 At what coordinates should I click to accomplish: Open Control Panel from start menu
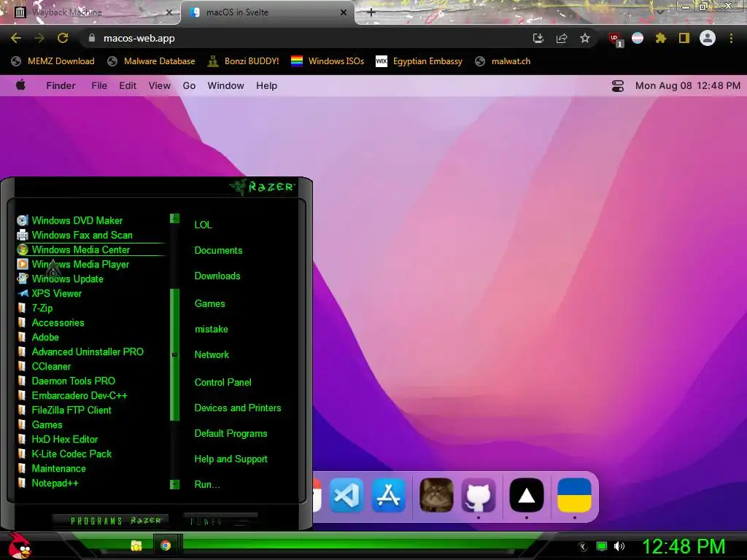tap(222, 382)
